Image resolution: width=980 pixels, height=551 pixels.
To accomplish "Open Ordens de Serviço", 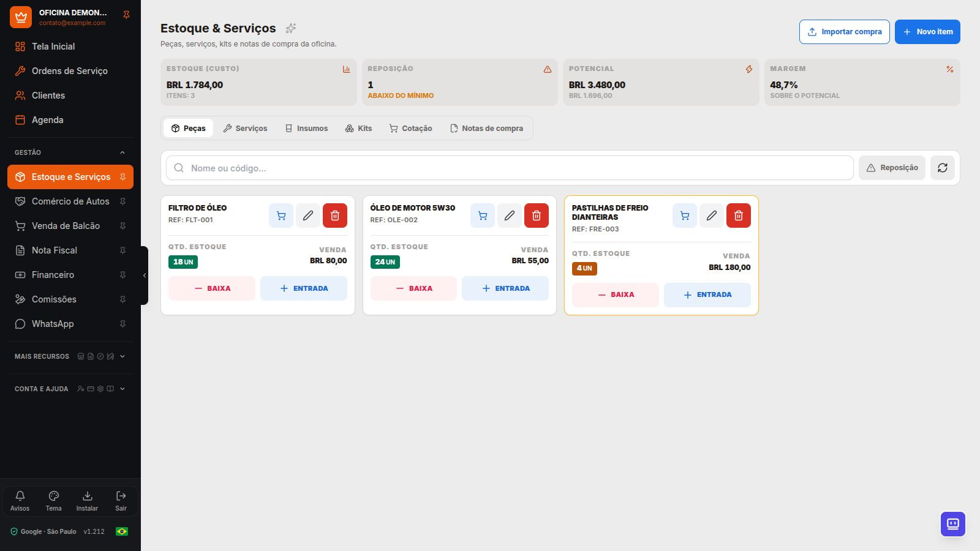I will tap(70, 71).
